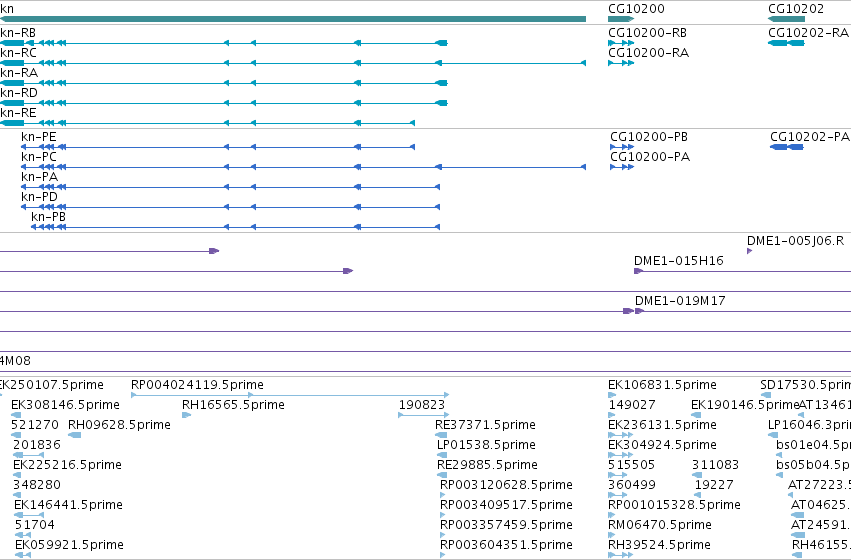Select the 311083 EST label
This screenshot has height=560, width=851.
coord(715,466)
